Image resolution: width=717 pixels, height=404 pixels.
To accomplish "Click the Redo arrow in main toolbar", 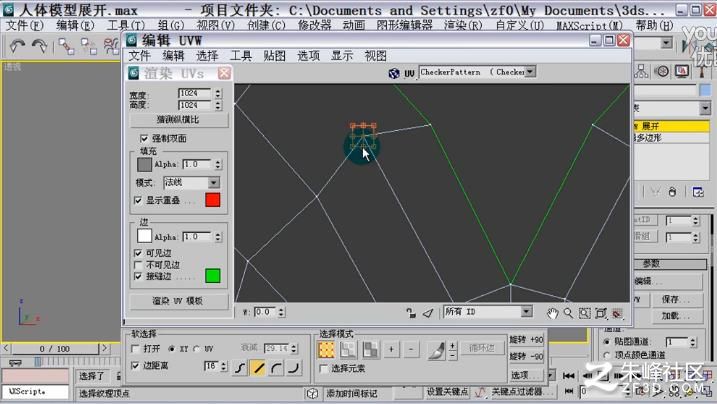I will 40,46.
